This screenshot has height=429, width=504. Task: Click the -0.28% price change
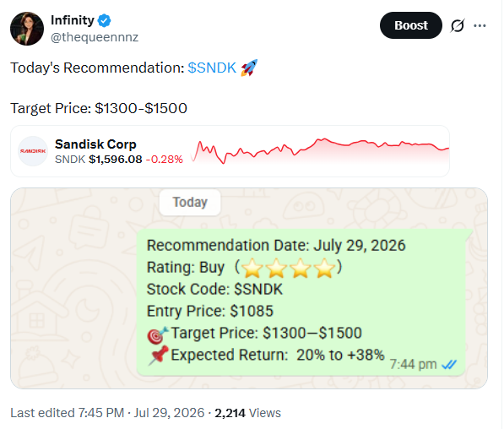[165, 160]
